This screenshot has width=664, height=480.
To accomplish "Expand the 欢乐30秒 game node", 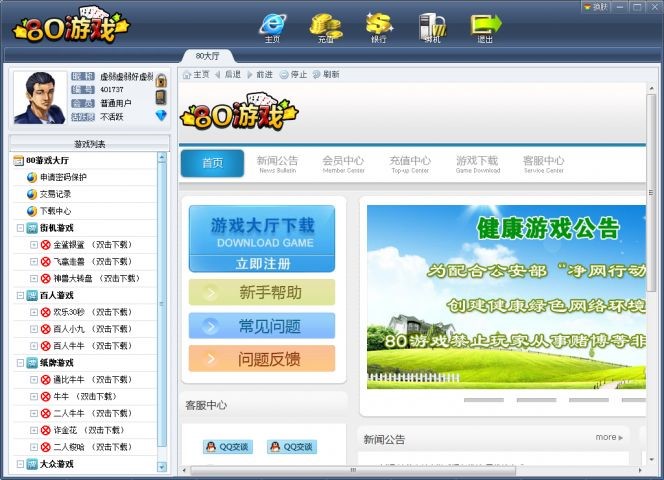I will [33, 312].
